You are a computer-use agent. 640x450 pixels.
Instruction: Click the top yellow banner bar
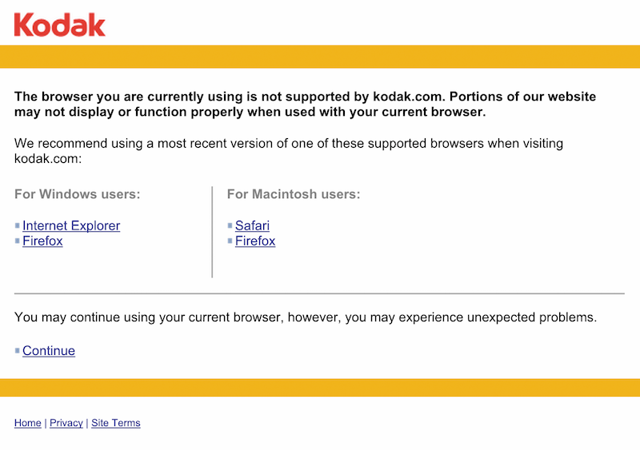pyautogui.click(x=320, y=56)
